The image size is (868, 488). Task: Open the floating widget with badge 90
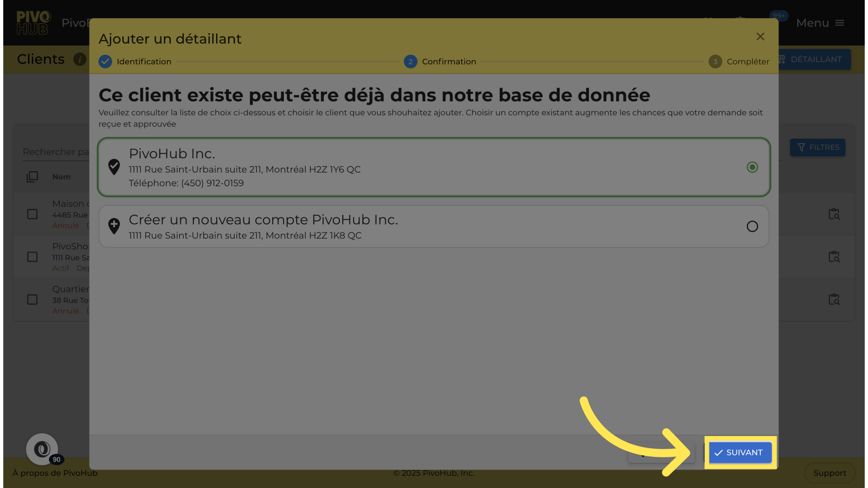[x=42, y=449]
